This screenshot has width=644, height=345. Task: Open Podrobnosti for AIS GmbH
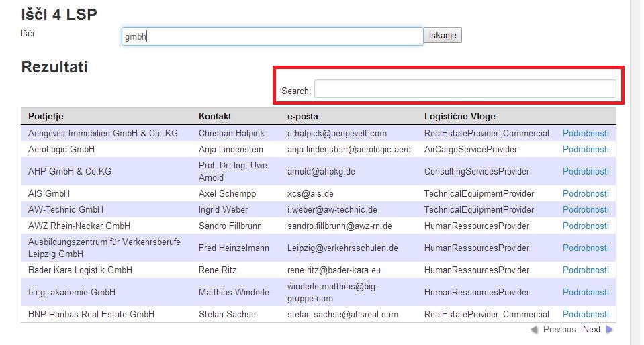coord(586,193)
